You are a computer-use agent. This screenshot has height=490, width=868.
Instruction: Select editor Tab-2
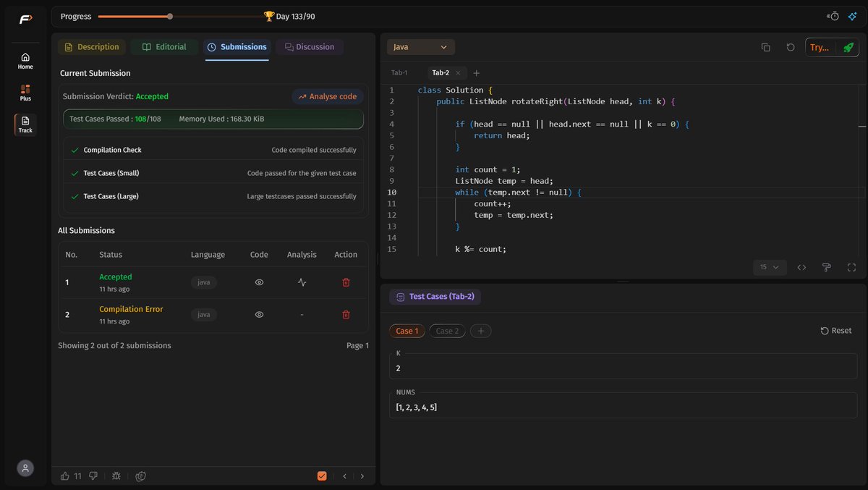point(441,73)
